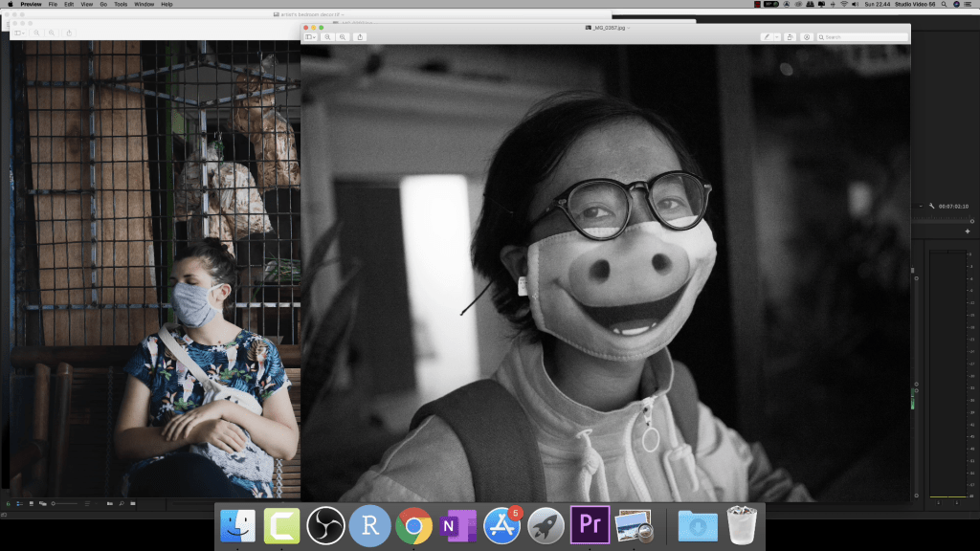
Task: Click the Share button in _MG_0357.jpg window
Action: [x=360, y=37]
